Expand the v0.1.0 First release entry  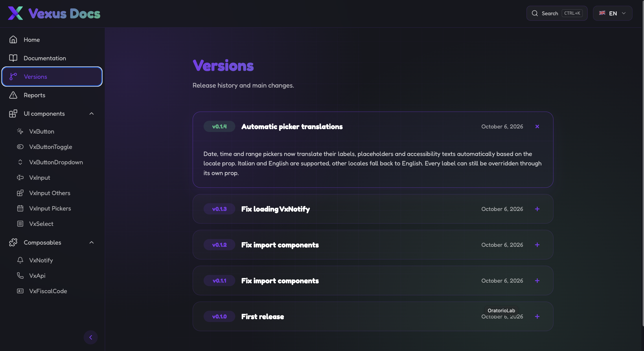pyautogui.click(x=537, y=316)
